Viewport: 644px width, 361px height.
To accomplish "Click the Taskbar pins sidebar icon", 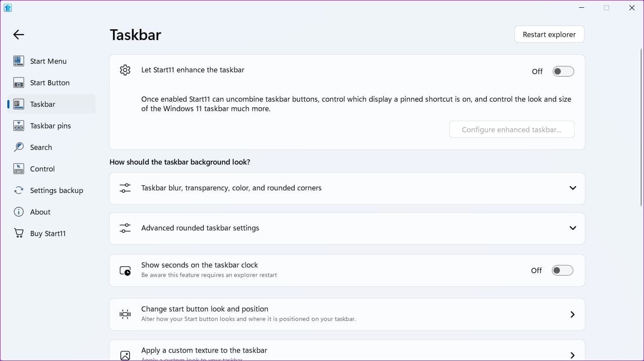I will (19, 126).
